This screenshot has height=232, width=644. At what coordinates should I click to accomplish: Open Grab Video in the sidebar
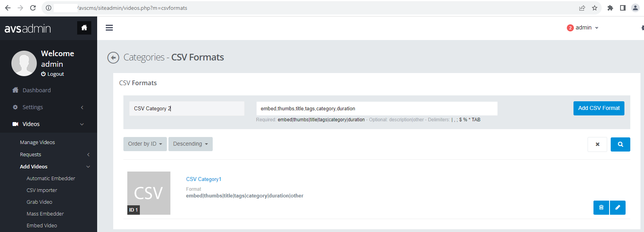pyautogui.click(x=39, y=202)
